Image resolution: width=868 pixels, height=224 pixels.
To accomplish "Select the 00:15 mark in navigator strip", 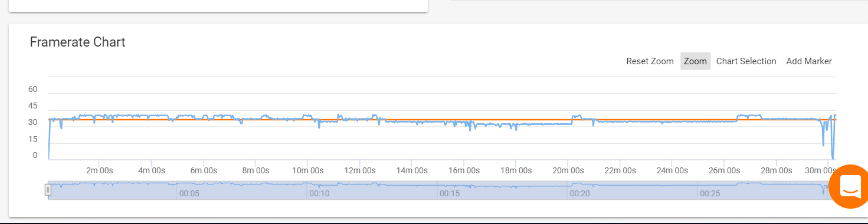I will click(450, 193).
